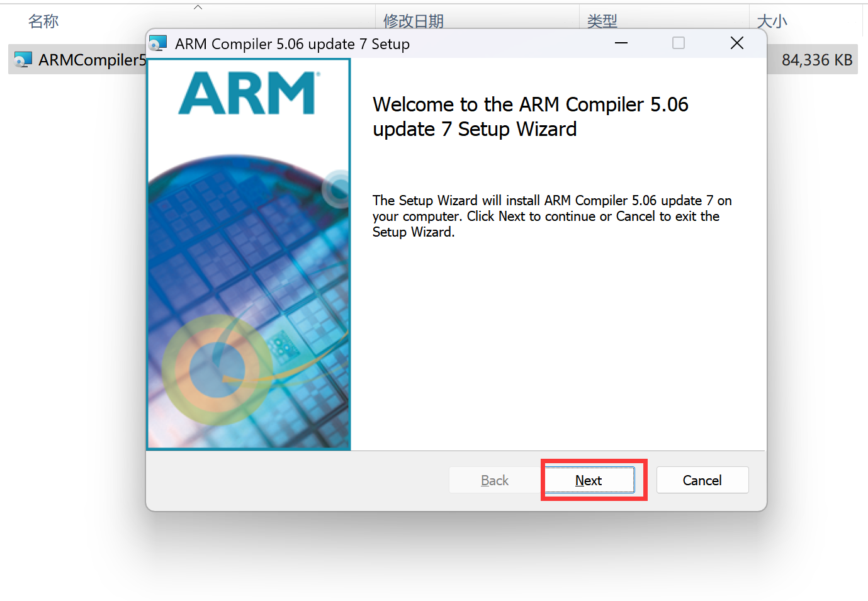
Task: Sort files by the 大小 column header
Action: click(x=771, y=21)
